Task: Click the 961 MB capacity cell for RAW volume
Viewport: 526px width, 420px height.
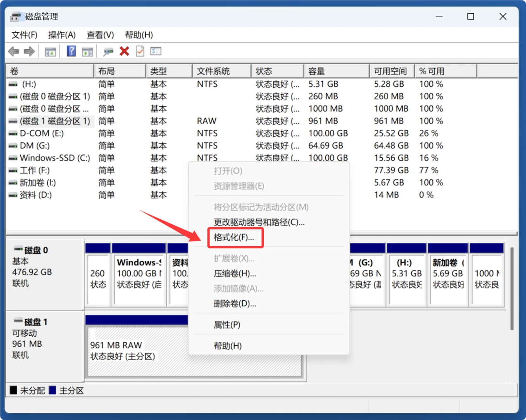Action: click(x=323, y=121)
